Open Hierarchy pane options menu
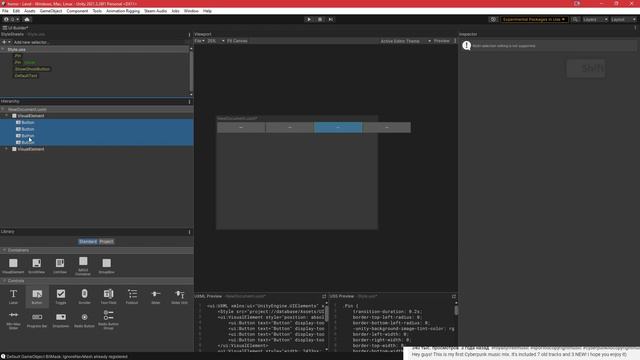 189,102
